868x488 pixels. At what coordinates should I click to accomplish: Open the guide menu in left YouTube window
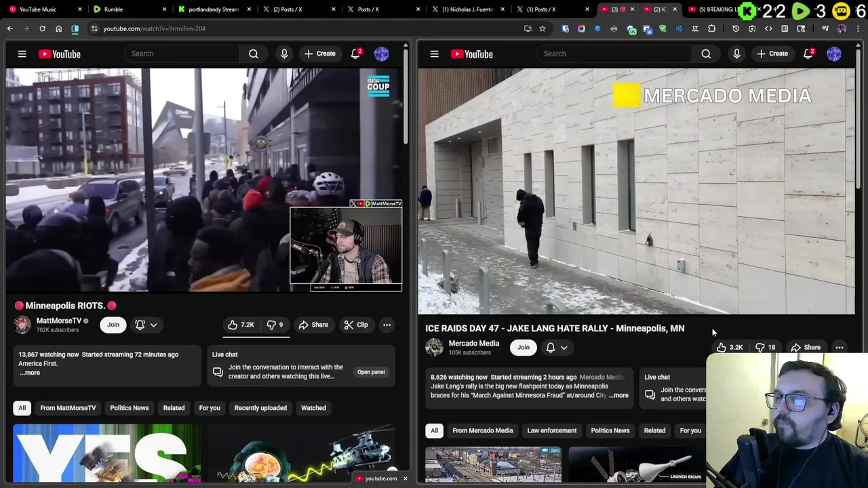pyautogui.click(x=22, y=54)
